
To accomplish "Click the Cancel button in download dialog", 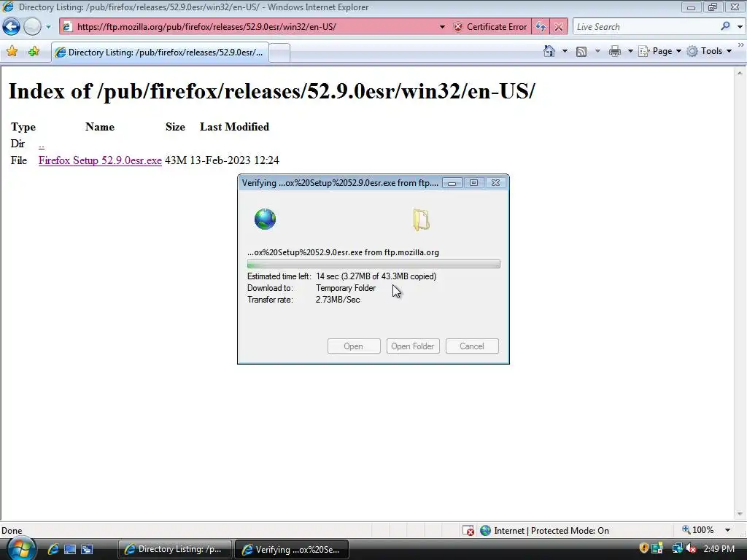I will coord(472,346).
